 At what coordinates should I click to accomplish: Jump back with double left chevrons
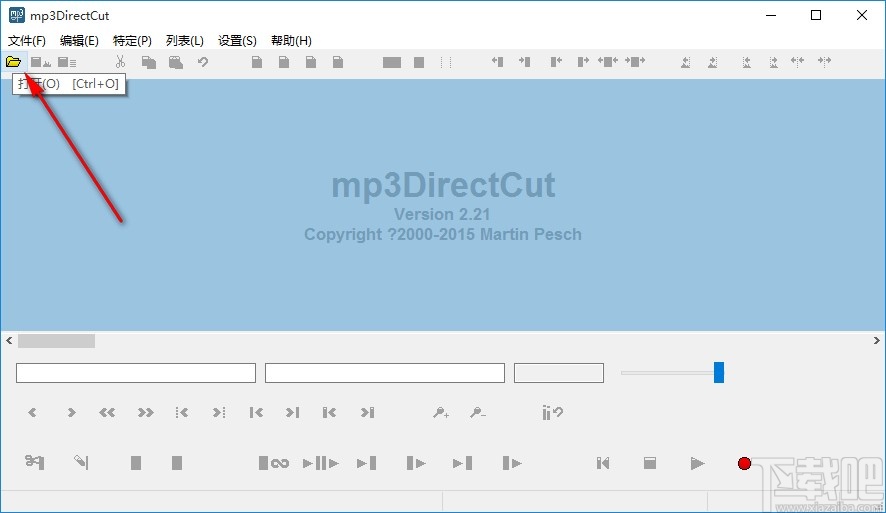[107, 412]
